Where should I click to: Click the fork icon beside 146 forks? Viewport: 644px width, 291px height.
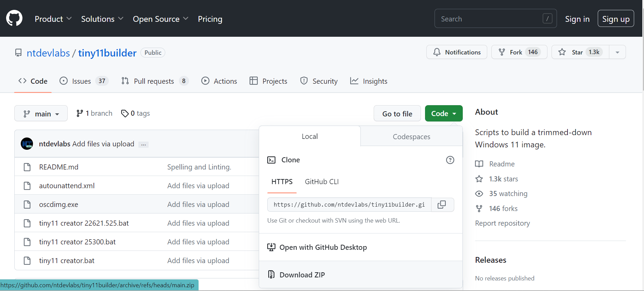pyautogui.click(x=479, y=209)
